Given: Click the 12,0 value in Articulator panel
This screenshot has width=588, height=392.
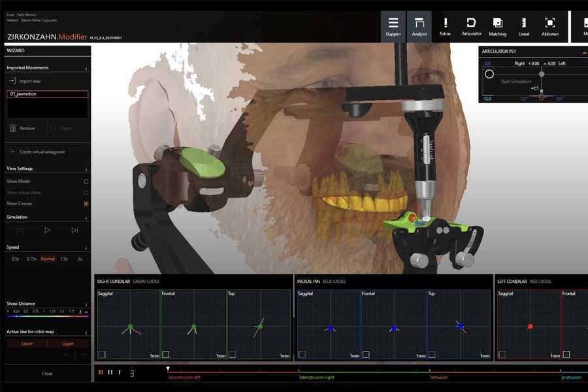Looking at the screenshot, I should (487, 99).
